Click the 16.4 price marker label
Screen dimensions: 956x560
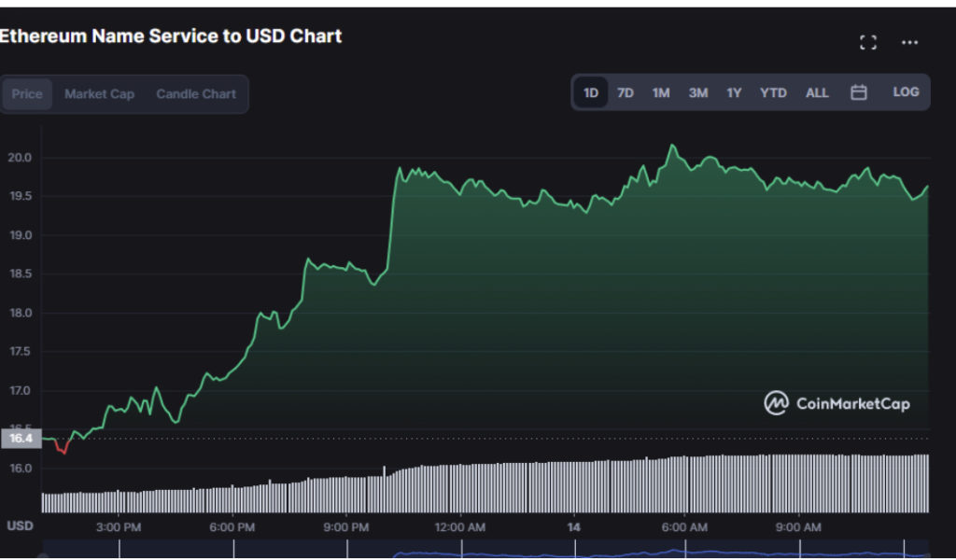[21, 438]
